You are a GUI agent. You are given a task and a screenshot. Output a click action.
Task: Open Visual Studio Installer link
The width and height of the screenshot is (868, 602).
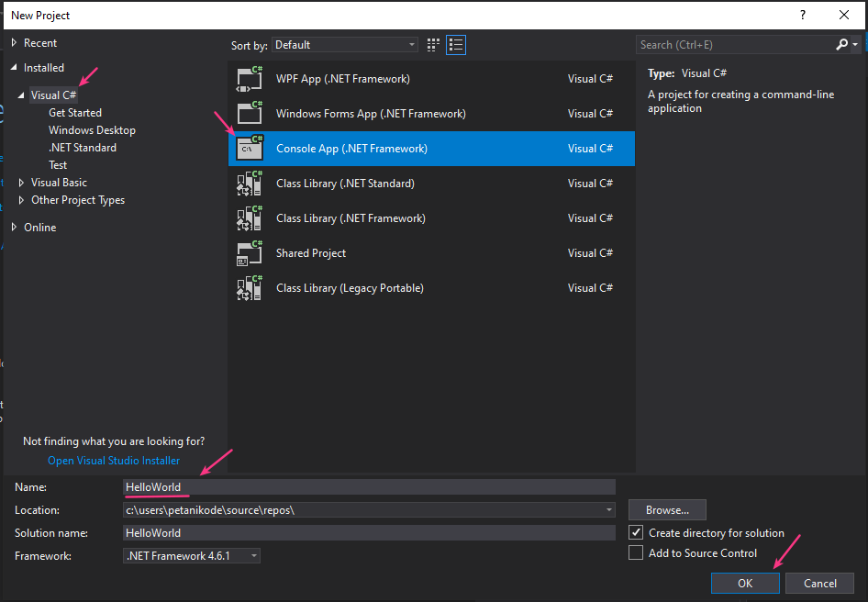pyautogui.click(x=114, y=461)
